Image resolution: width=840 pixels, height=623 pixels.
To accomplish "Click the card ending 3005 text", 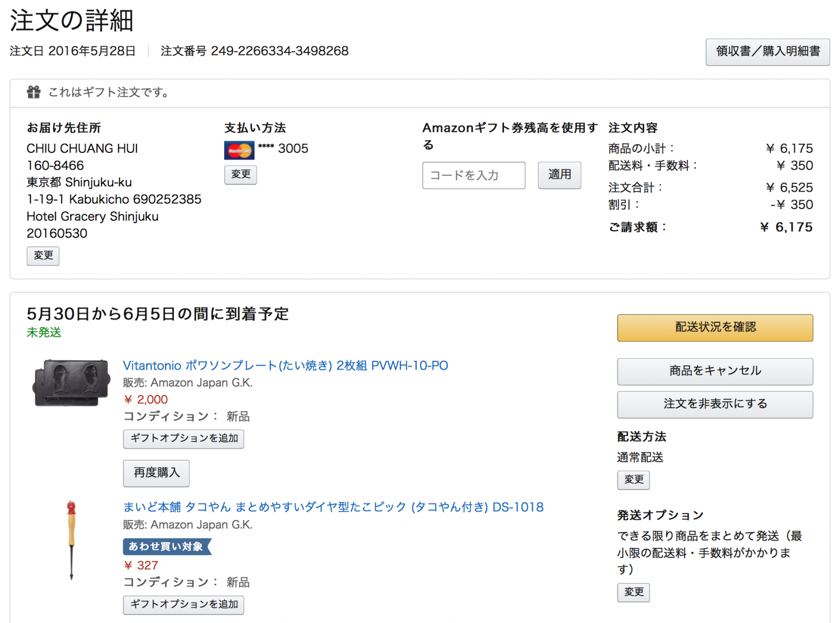I will [x=283, y=149].
